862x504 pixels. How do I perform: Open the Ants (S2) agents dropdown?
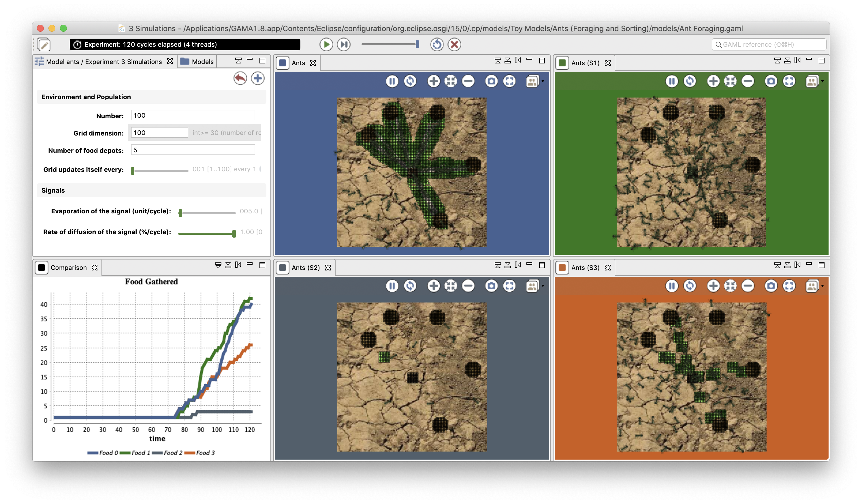pyautogui.click(x=535, y=286)
